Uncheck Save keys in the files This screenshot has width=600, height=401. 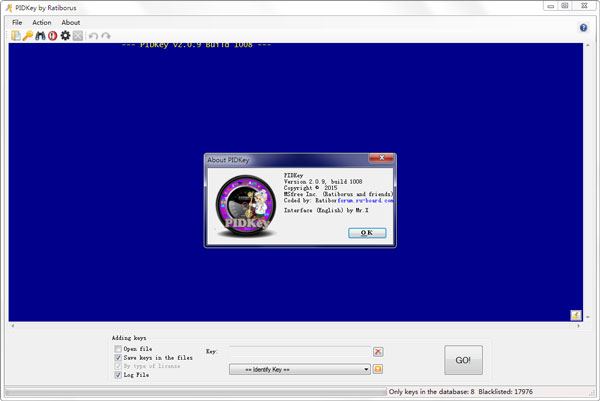118,357
